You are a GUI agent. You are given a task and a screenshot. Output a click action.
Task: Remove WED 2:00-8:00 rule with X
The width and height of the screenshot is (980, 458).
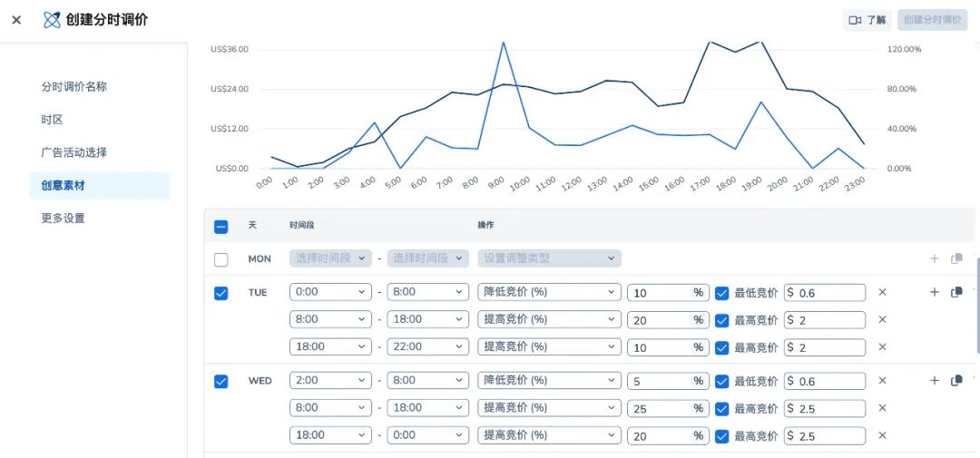883,381
